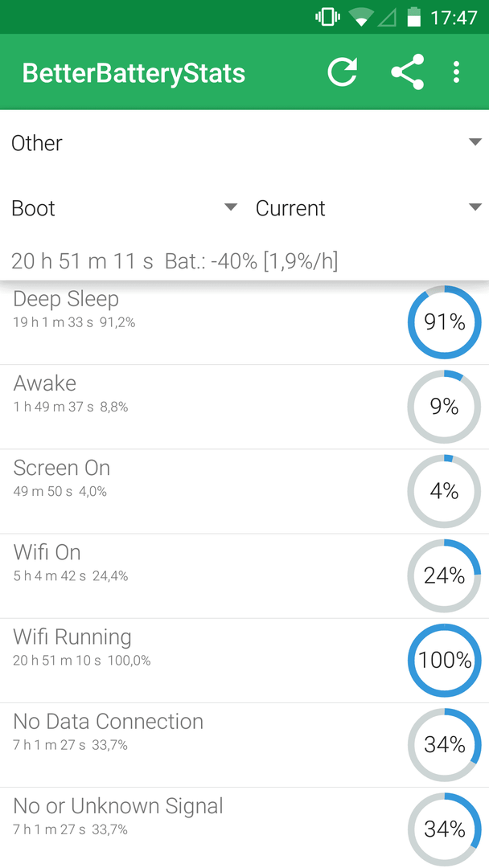Screen dimensions: 489x868
Task: Expand the Other stat type dropdown
Action: 244,143
